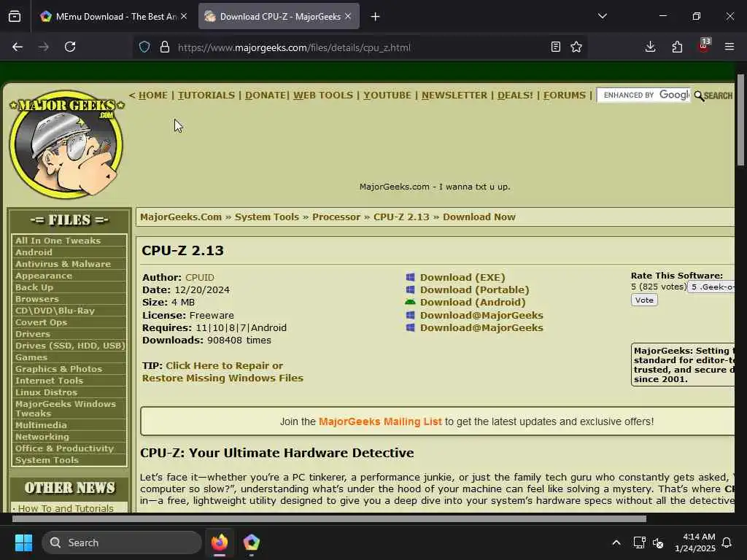
Task: Open the extensions puzzle icon
Action: (x=677, y=47)
